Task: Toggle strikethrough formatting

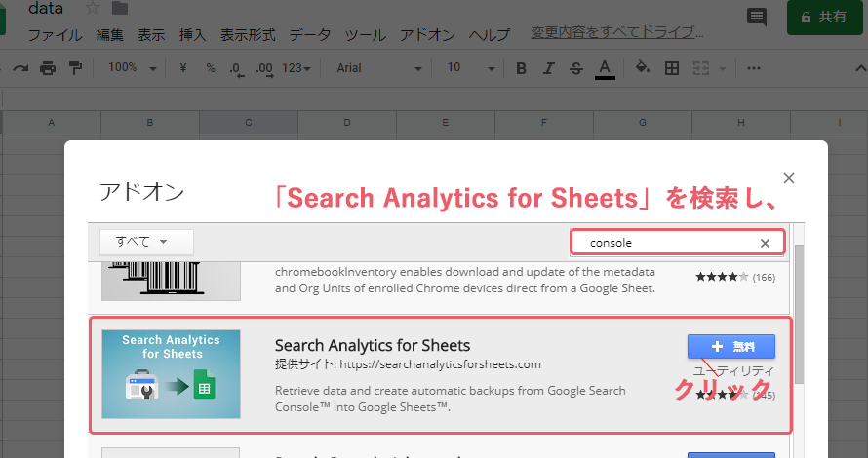Action: tap(575, 68)
